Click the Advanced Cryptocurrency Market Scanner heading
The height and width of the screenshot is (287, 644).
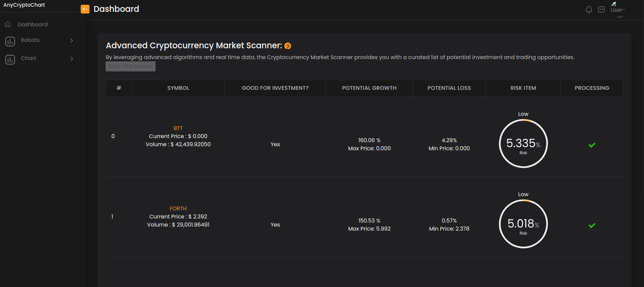click(194, 46)
